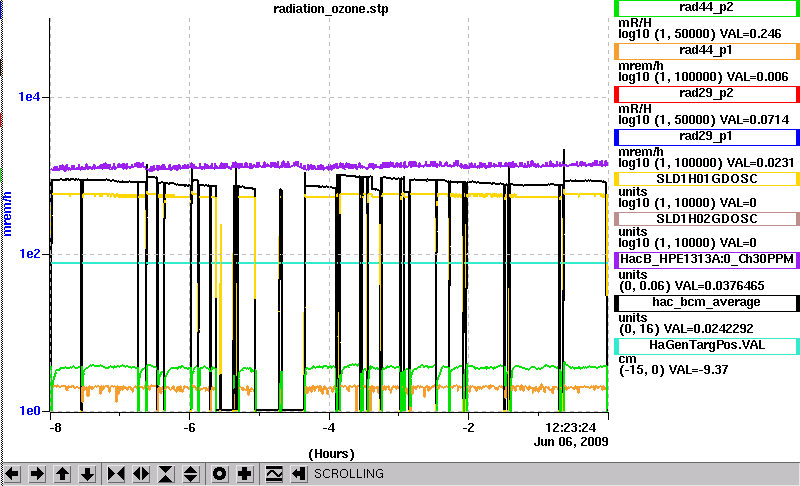Click the cm units label under HaGenTargPos.VAL
Image resolution: width=800 pixels, height=486 pixels.
pyautogui.click(x=627, y=359)
